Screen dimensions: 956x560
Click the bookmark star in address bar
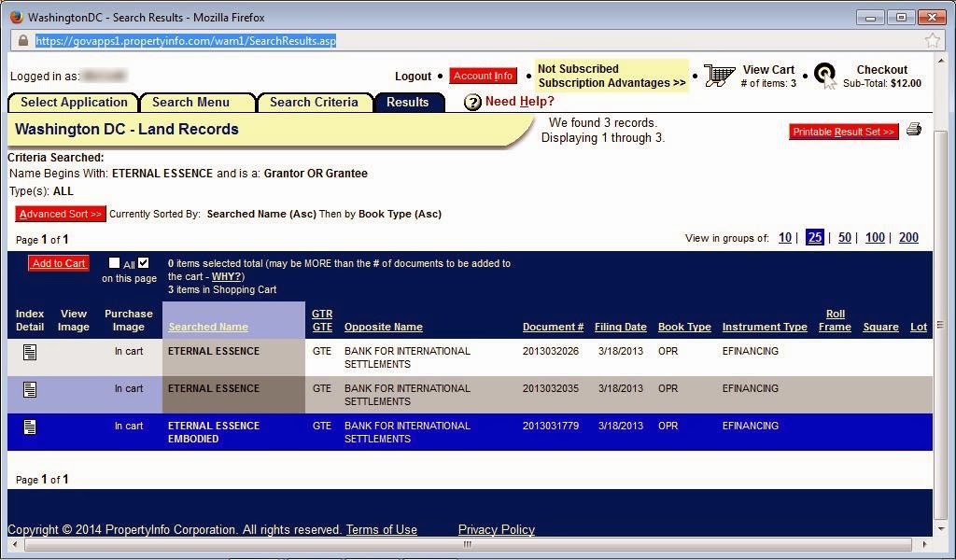(933, 41)
